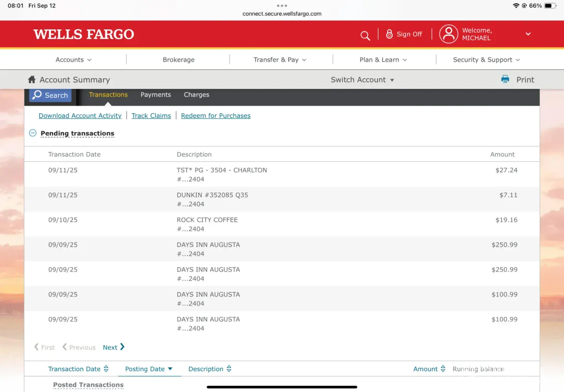Open the Switch Account dropdown
The width and height of the screenshot is (564, 392).
point(362,80)
